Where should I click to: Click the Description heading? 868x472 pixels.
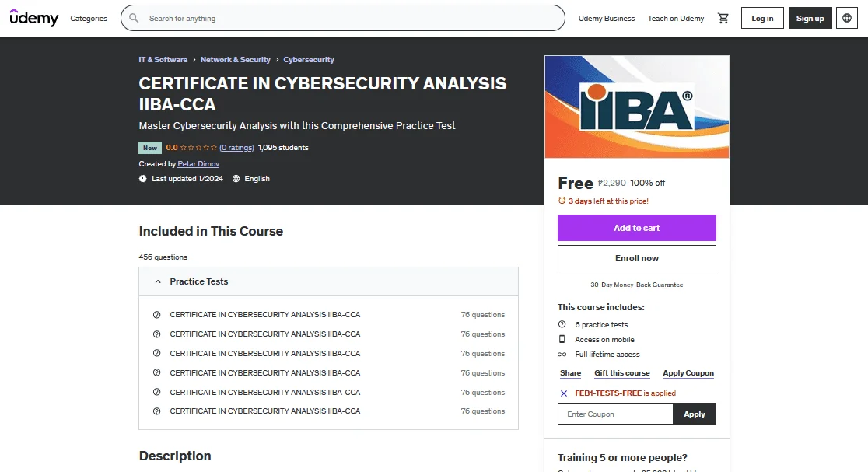pyautogui.click(x=175, y=456)
